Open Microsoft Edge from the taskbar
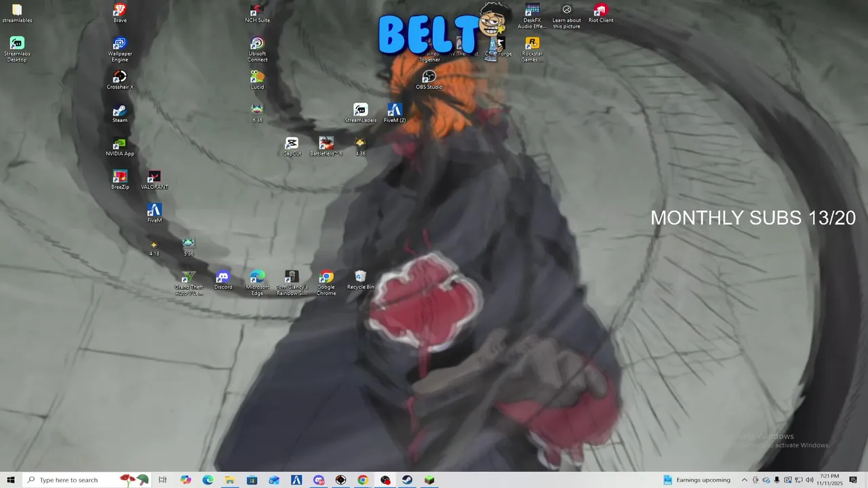868x488 pixels. [x=208, y=480]
